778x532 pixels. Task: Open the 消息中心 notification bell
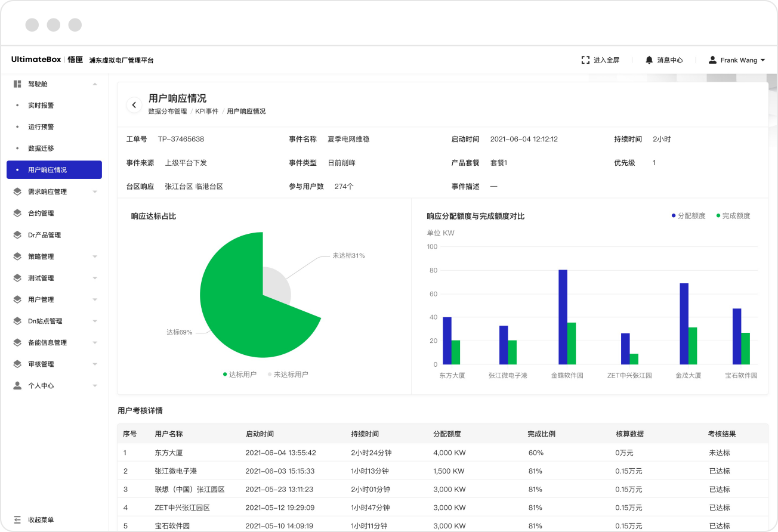(649, 60)
